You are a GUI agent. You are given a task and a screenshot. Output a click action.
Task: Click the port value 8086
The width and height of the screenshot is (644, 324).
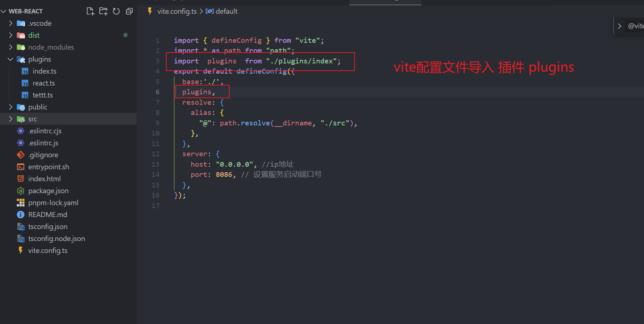click(224, 175)
